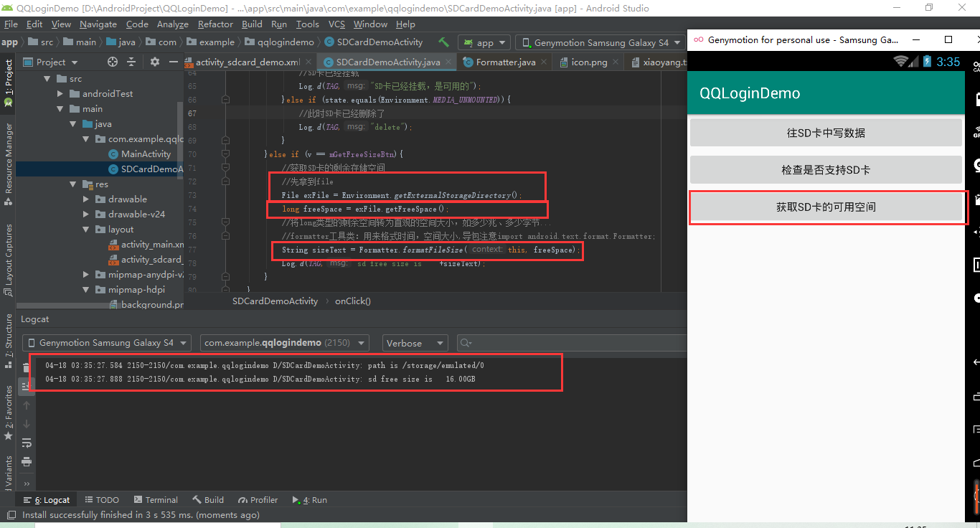
Task: Click the qqlogindemo breadcrumb in navigation bar
Action: (280, 42)
